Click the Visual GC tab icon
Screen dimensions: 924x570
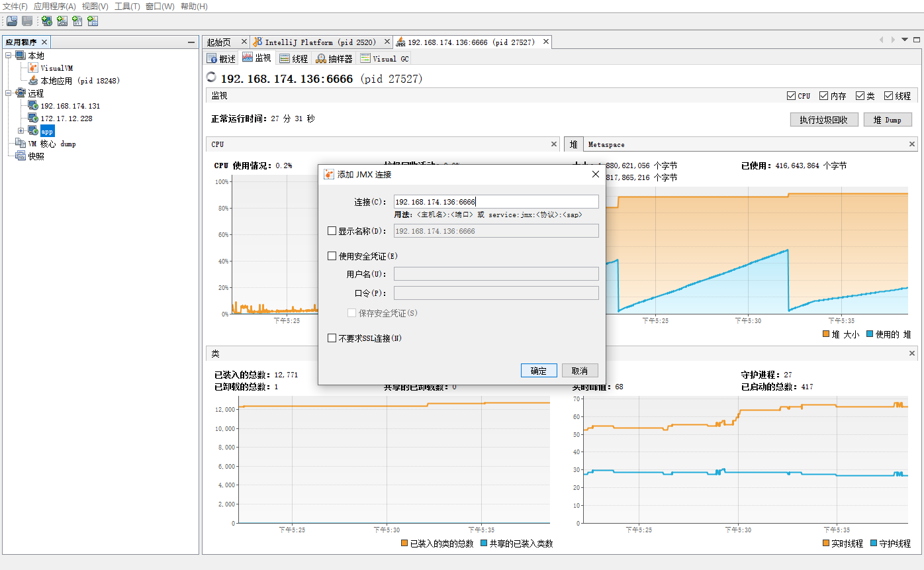pyautogui.click(x=365, y=58)
